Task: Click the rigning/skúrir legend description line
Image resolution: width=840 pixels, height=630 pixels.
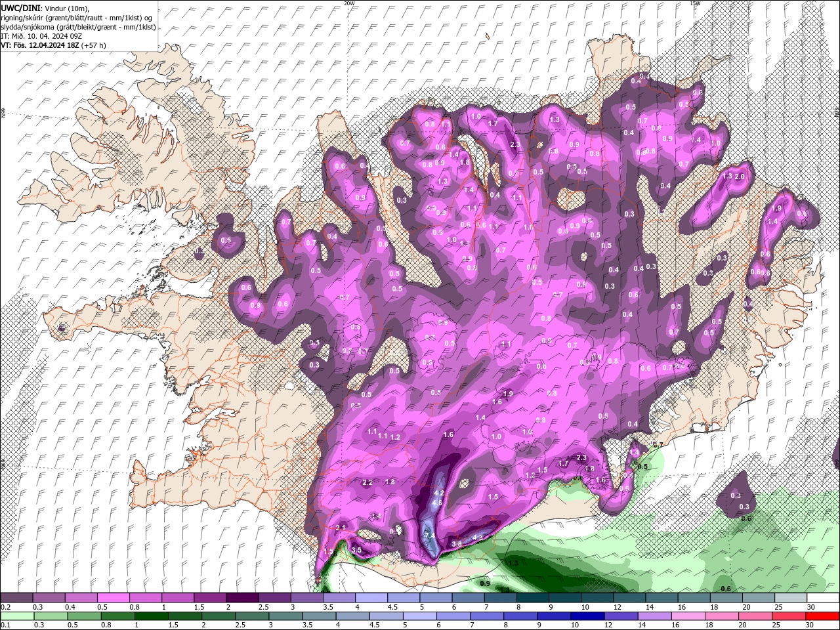Action: [77, 17]
